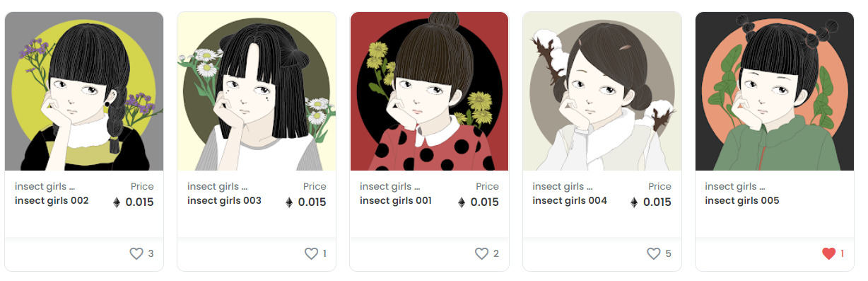Open insect girls 002 artwork thumbnail
This screenshot has width=868, height=281.
tap(84, 91)
